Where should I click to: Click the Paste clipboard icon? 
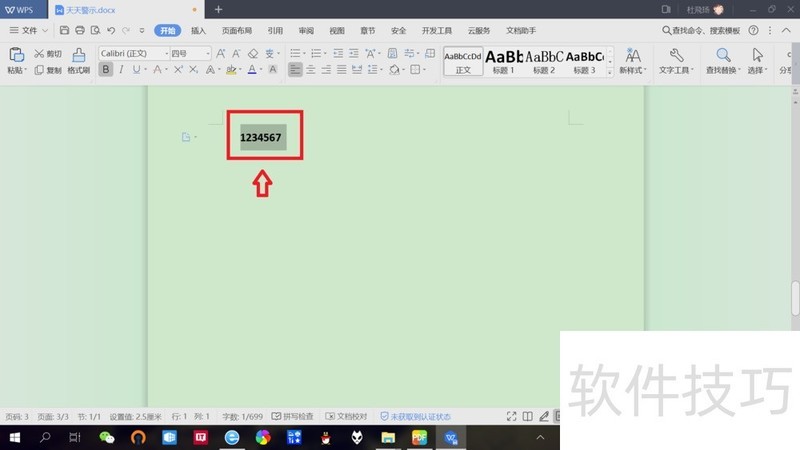click(x=17, y=55)
